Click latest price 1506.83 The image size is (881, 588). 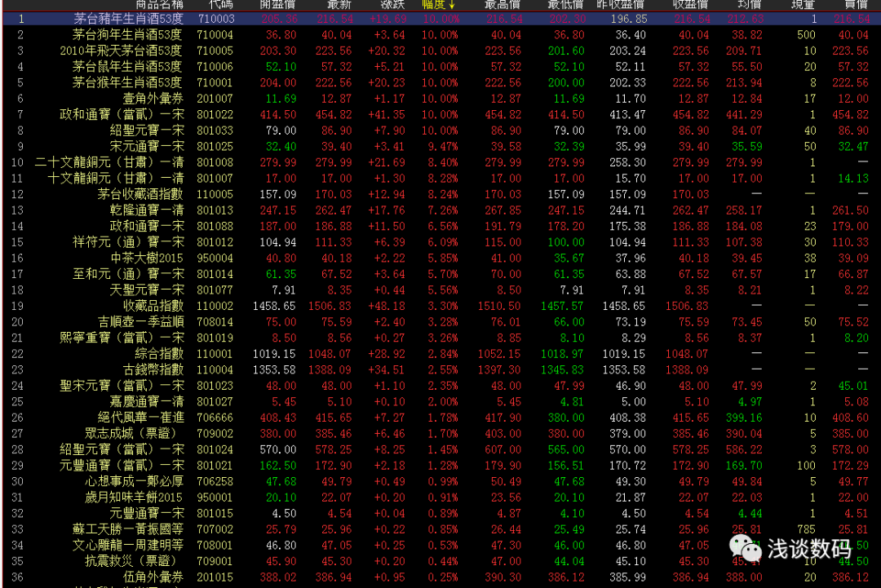(330, 306)
